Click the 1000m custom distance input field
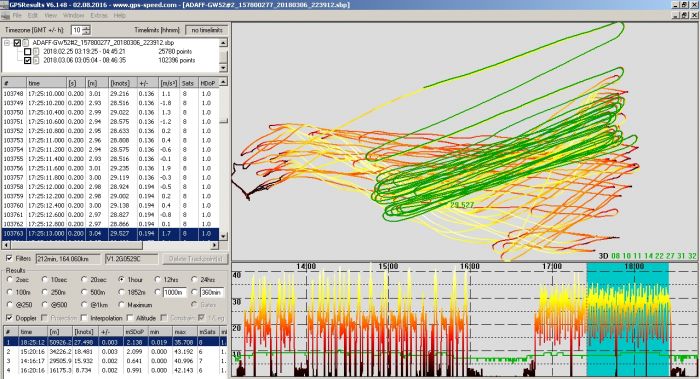Screen dimensions: 700x379 point(174,292)
